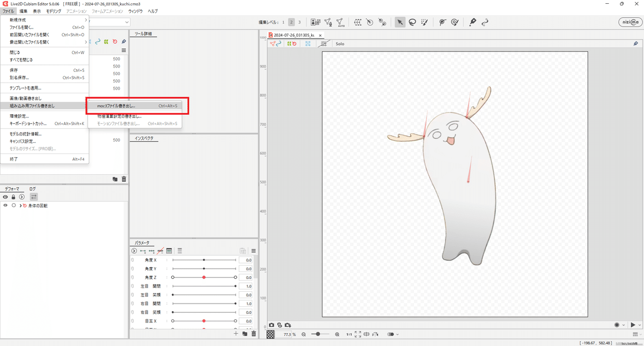Image resolution: width=644 pixels, height=346 pixels.
Task: Click 環境設定 in File menu
Action: pyautogui.click(x=45, y=116)
